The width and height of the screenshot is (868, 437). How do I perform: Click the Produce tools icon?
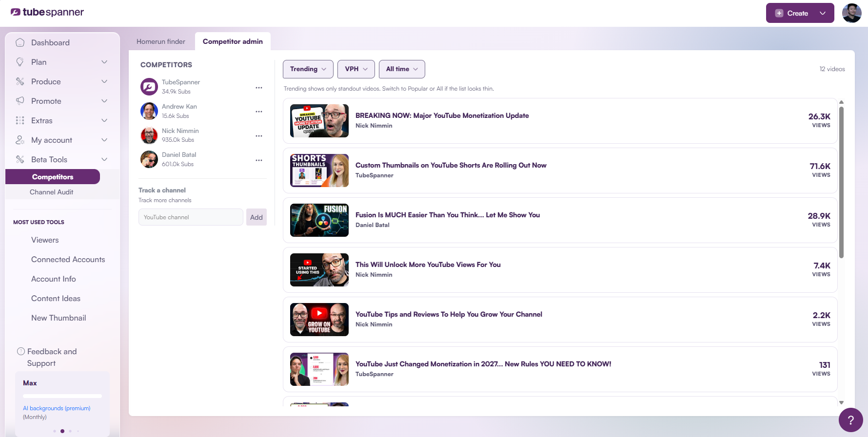click(x=20, y=81)
